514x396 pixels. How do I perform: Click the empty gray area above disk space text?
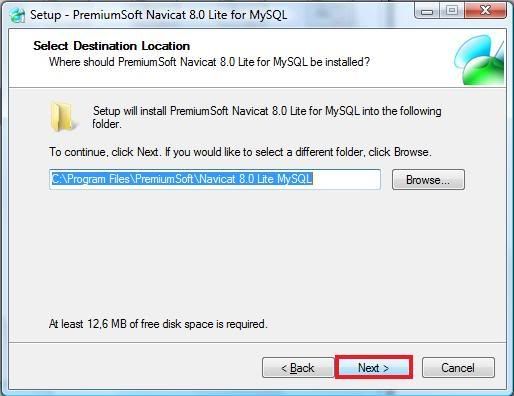(257, 253)
